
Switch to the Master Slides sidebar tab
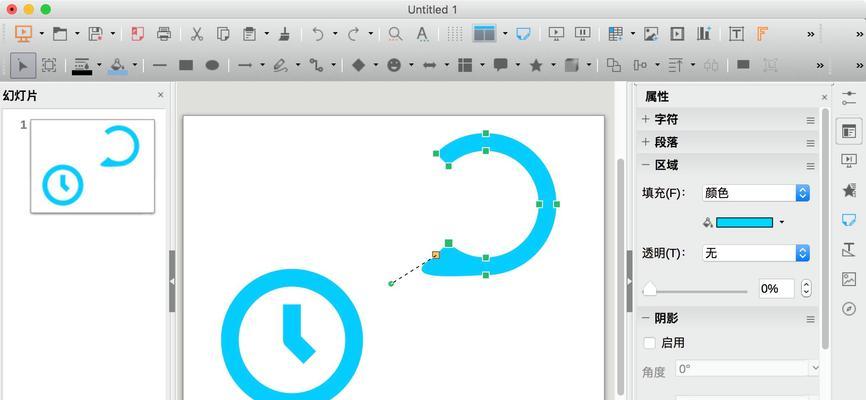click(849, 220)
